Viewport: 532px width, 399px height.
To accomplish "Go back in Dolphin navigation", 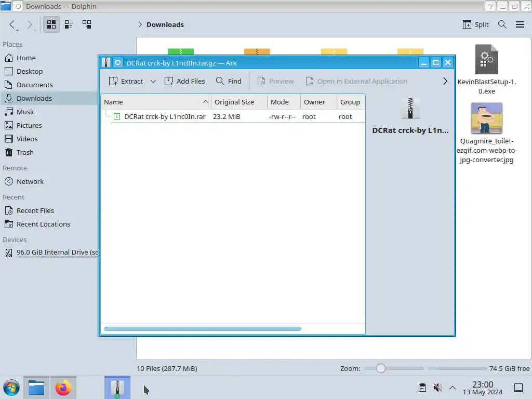I will coord(12,25).
